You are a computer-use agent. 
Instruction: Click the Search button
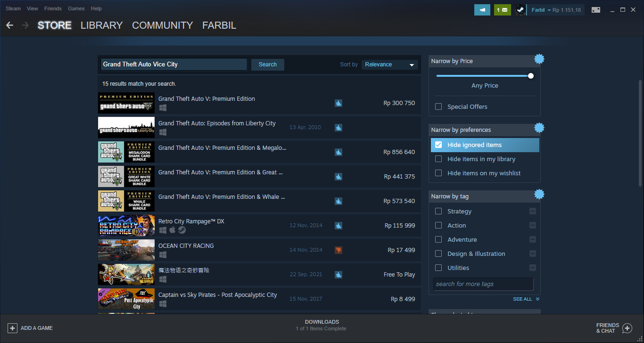click(x=268, y=64)
